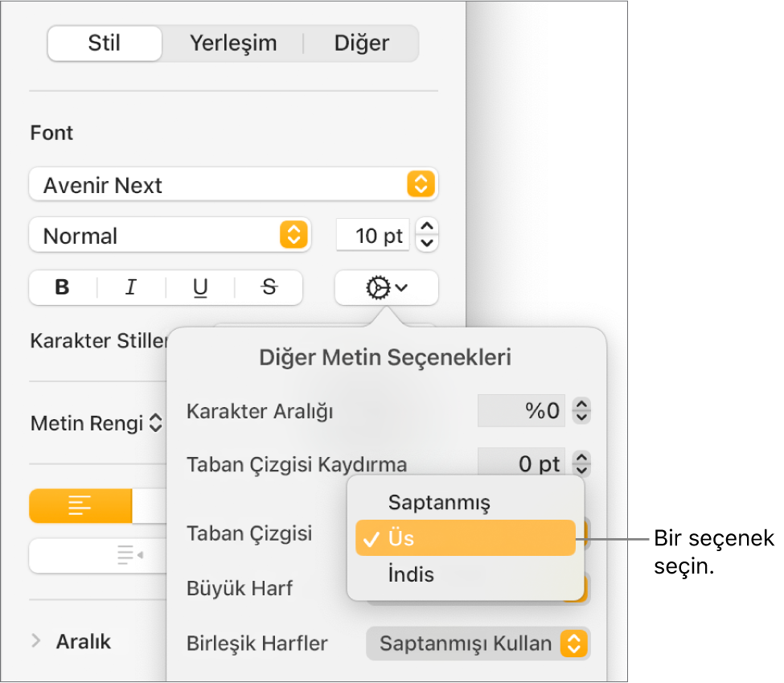Toggle Italic formatting button
Screen dimensions: 784x683
coord(131,287)
